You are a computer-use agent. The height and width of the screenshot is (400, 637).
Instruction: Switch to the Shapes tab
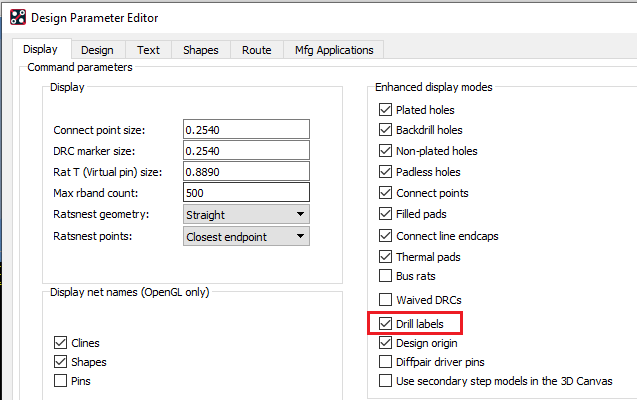(x=201, y=50)
